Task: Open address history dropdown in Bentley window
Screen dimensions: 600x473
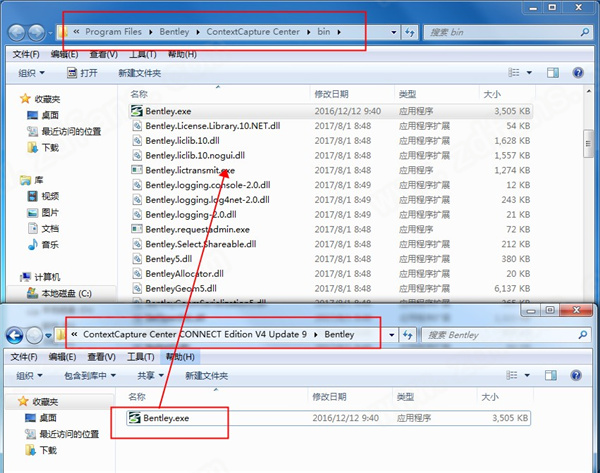Action: click(391, 335)
